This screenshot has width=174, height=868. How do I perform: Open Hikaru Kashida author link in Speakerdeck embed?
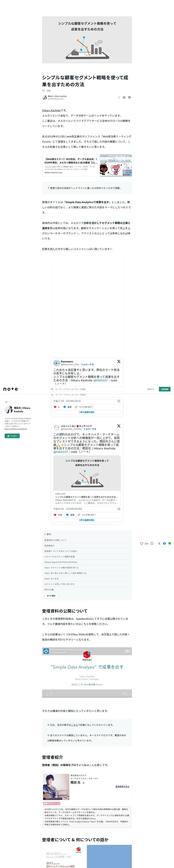click(59, 652)
